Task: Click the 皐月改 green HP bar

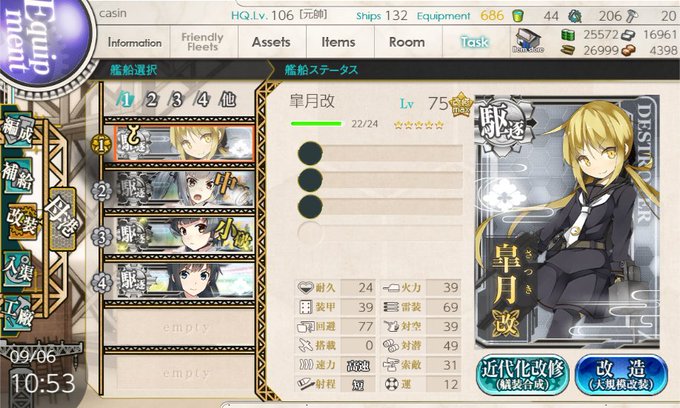Action: pyautogui.click(x=317, y=124)
